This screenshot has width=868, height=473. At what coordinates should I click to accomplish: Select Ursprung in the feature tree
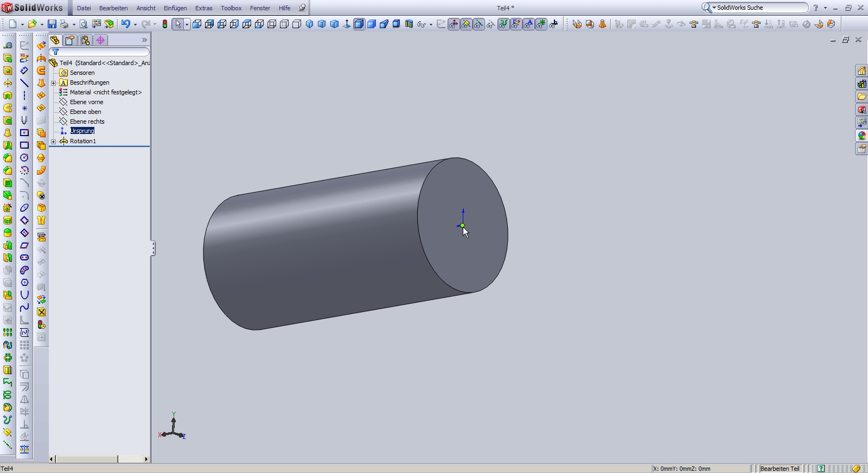tap(82, 131)
